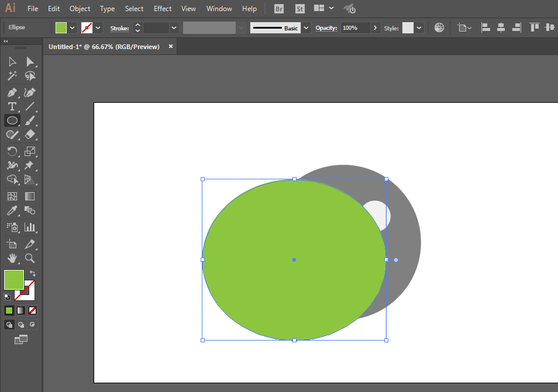Open the Window menu
558x392 pixels.
point(219,9)
